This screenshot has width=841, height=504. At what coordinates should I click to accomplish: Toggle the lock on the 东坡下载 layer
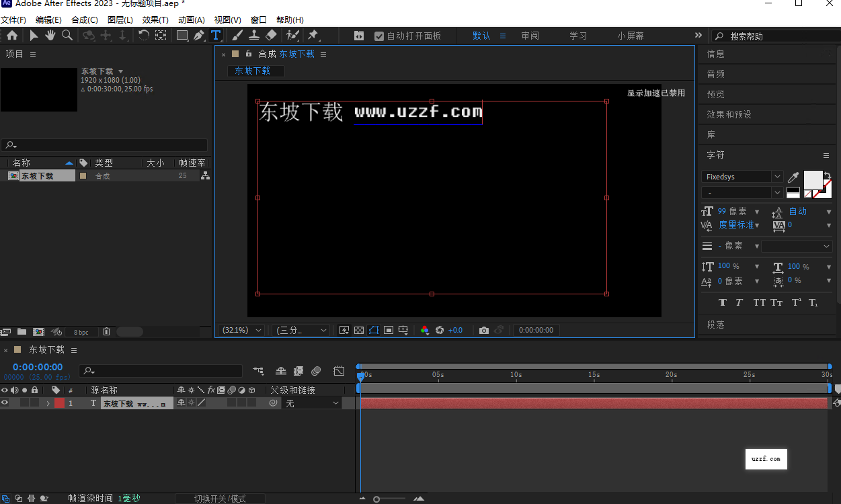[35, 403]
